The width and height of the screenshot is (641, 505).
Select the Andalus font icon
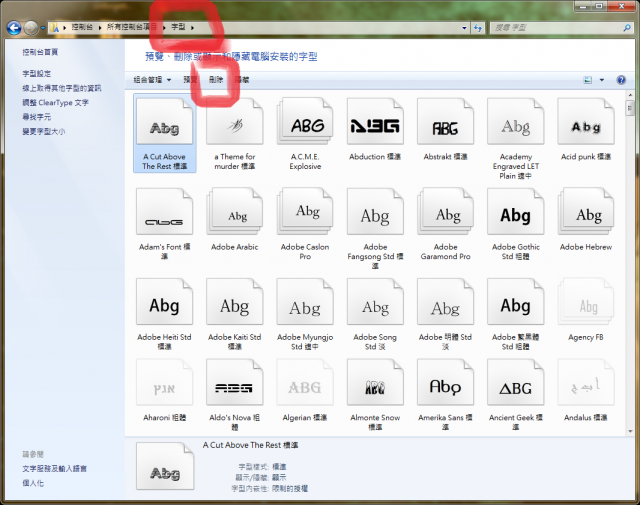(586, 382)
